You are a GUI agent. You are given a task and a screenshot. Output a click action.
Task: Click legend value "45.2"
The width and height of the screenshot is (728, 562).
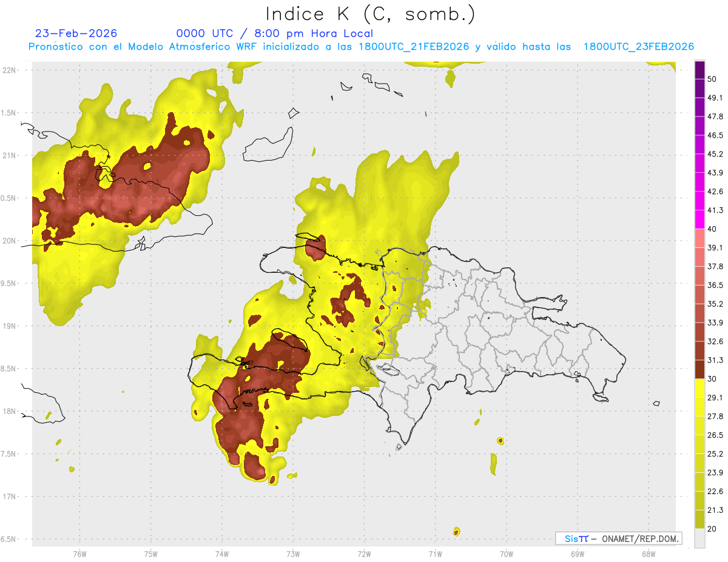715,154
